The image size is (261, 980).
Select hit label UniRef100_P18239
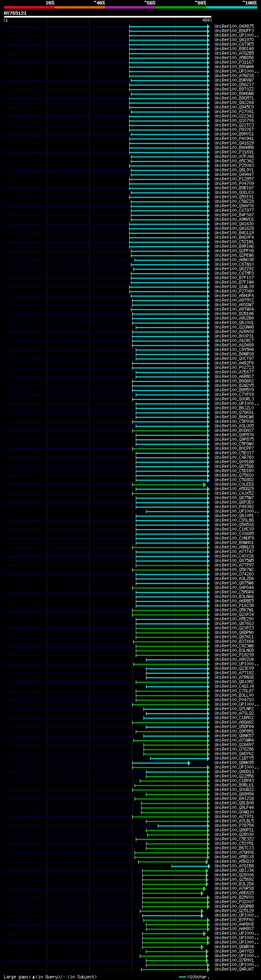(x=234, y=655)
